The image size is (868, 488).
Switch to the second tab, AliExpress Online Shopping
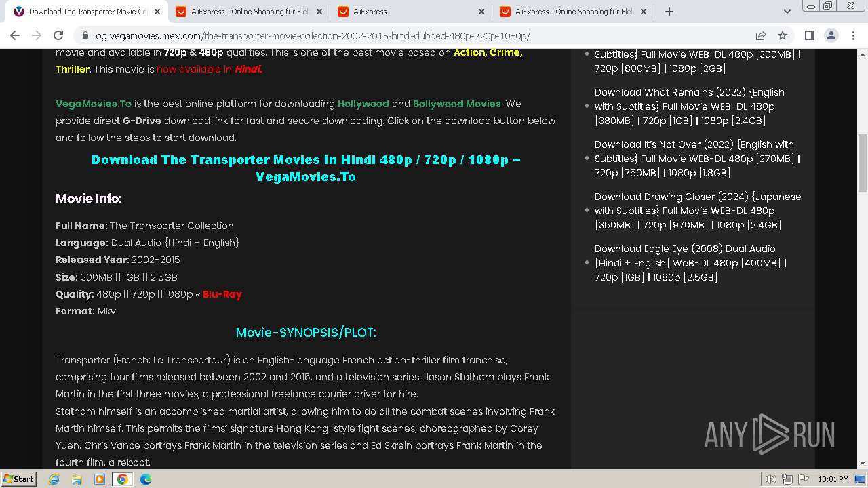click(249, 12)
